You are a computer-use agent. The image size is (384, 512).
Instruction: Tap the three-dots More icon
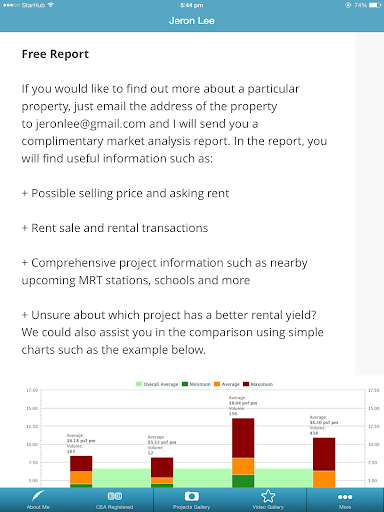click(x=345, y=497)
